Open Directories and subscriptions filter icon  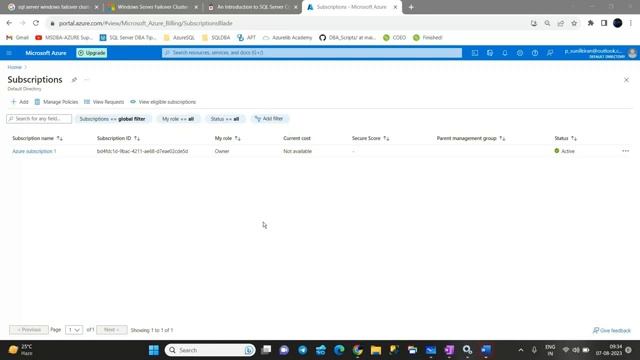pyautogui.click(x=490, y=53)
